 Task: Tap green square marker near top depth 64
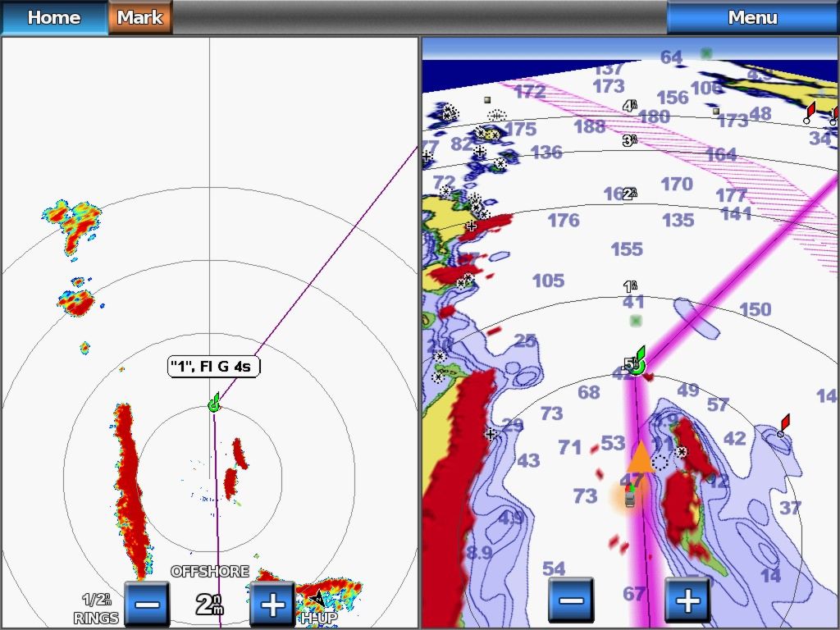pos(706,52)
